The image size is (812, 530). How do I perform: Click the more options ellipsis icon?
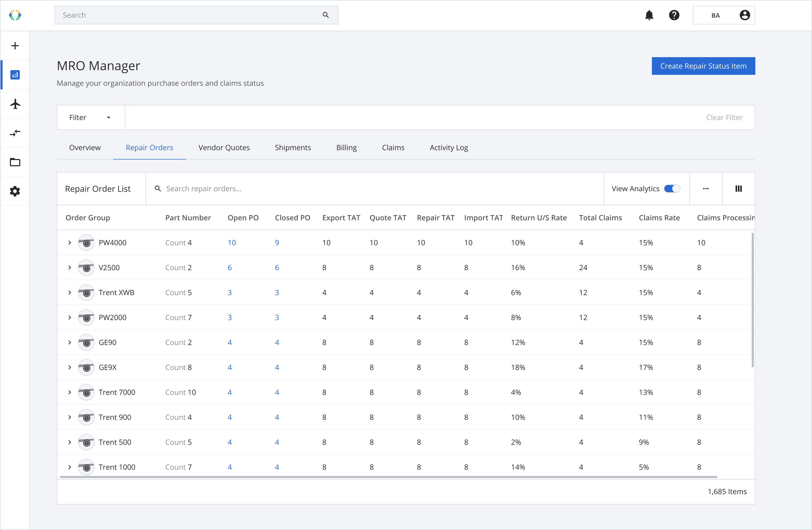click(x=705, y=189)
